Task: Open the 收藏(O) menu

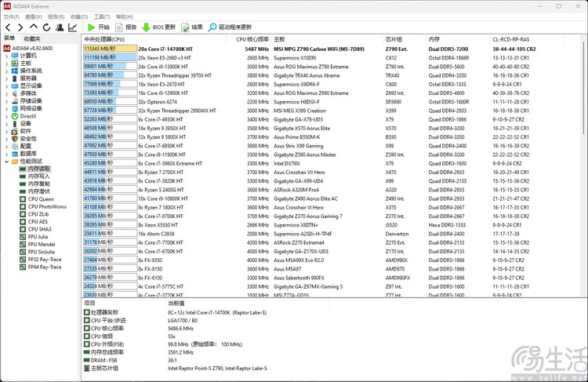Action: (x=78, y=17)
